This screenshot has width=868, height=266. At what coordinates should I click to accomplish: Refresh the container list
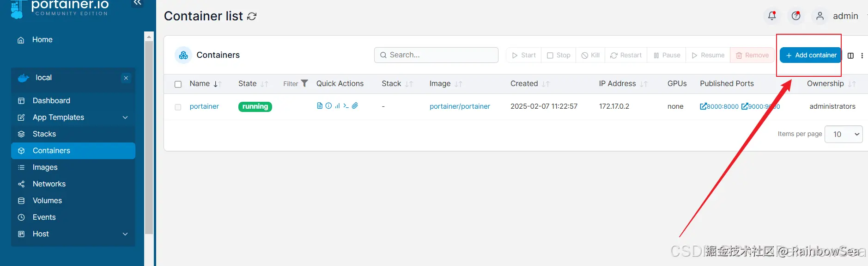pos(252,16)
